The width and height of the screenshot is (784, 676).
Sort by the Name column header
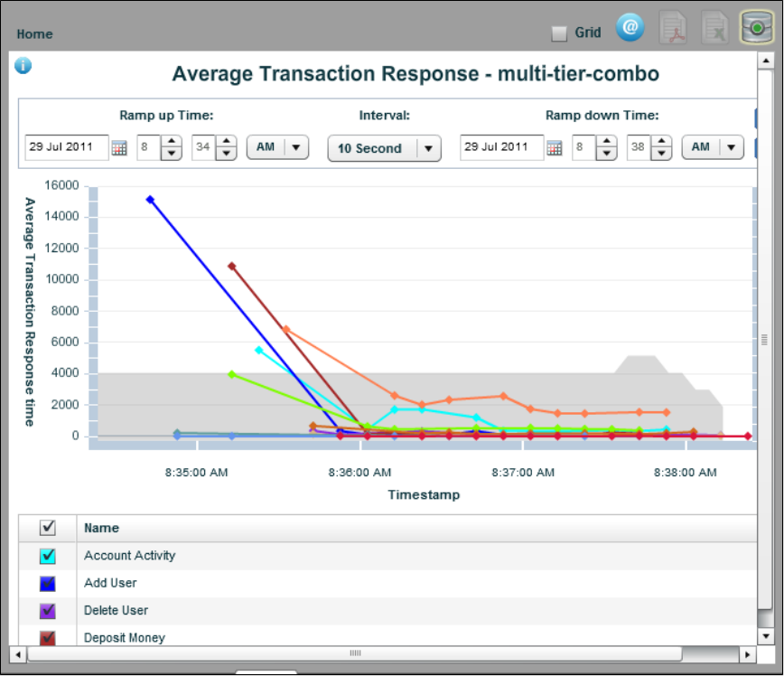pyautogui.click(x=101, y=528)
